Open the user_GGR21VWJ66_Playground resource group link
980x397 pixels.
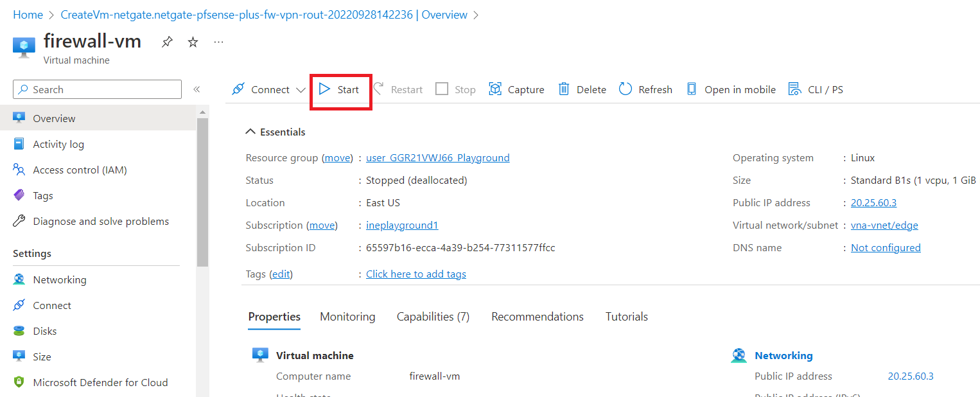[437, 158]
